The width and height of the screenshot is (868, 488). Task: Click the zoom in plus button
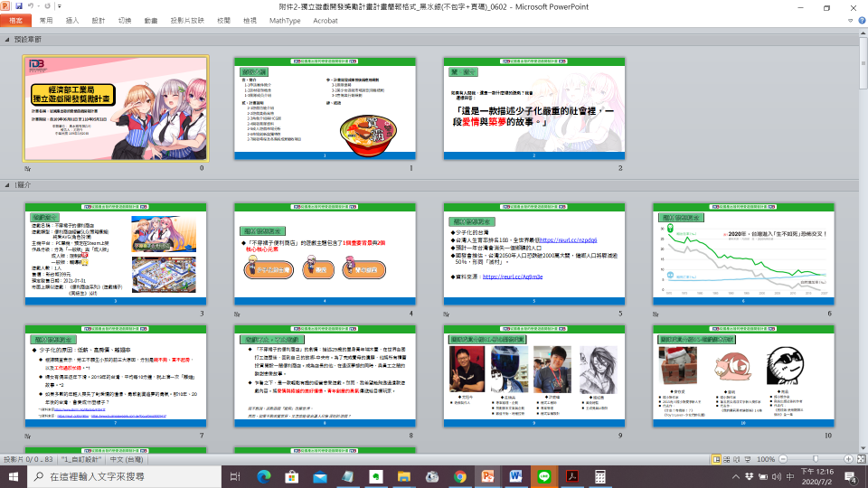coord(848,459)
